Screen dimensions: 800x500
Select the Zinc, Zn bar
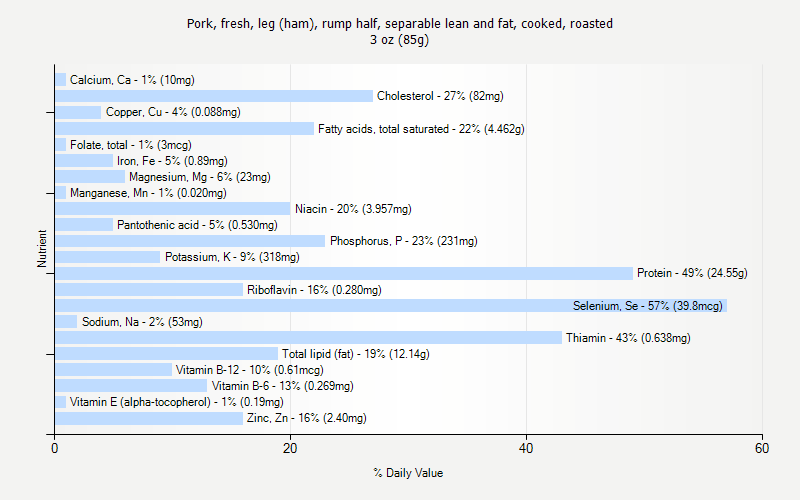point(149,418)
